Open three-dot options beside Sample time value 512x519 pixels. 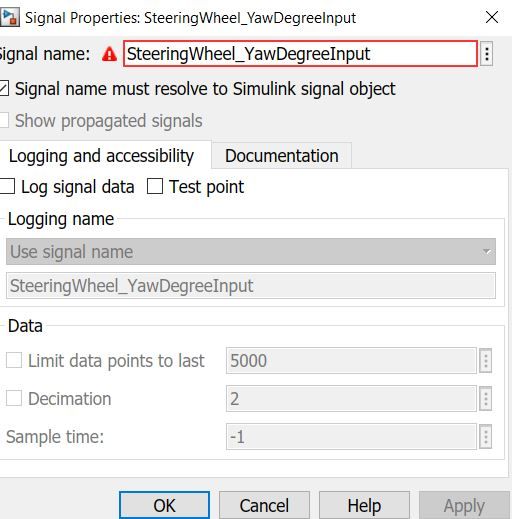tap(486, 436)
